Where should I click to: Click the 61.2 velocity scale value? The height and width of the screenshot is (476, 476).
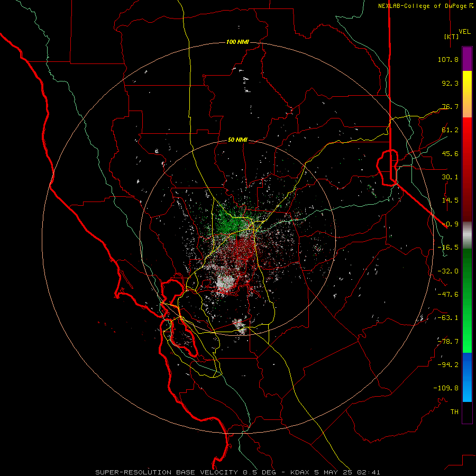(x=450, y=130)
